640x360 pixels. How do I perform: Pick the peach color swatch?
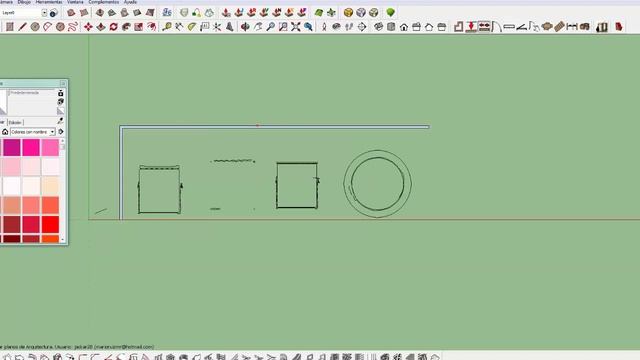click(50, 186)
